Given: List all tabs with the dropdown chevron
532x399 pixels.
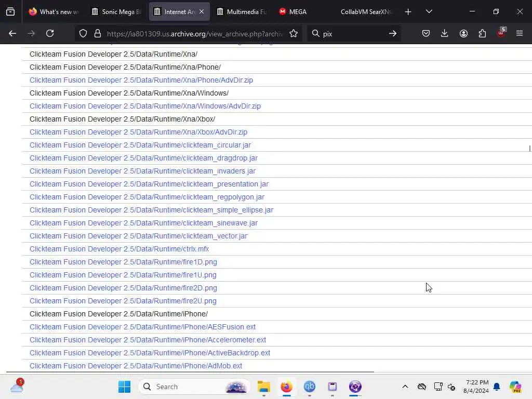Looking at the screenshot, I should click(429, 11).
